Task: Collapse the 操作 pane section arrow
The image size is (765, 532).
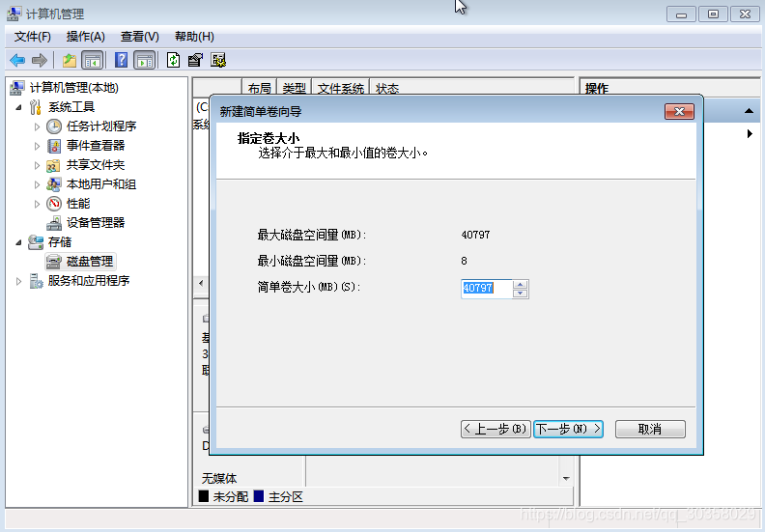Action: [x=749, y=111]
